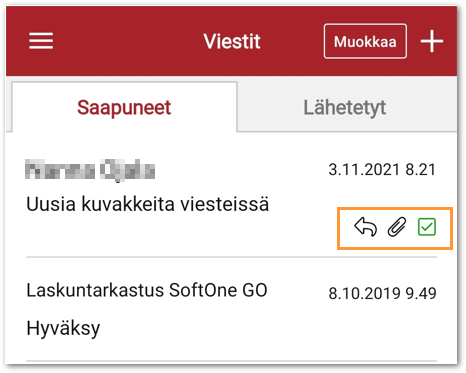Click the plus icon to compose message
This screenshot has height=373, width=466.
pos(432,41)
